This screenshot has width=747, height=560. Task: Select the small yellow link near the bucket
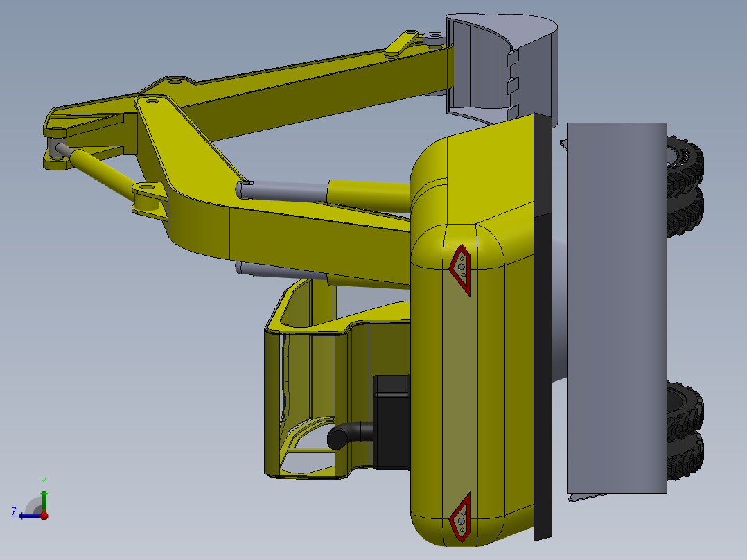click(401, 42)
